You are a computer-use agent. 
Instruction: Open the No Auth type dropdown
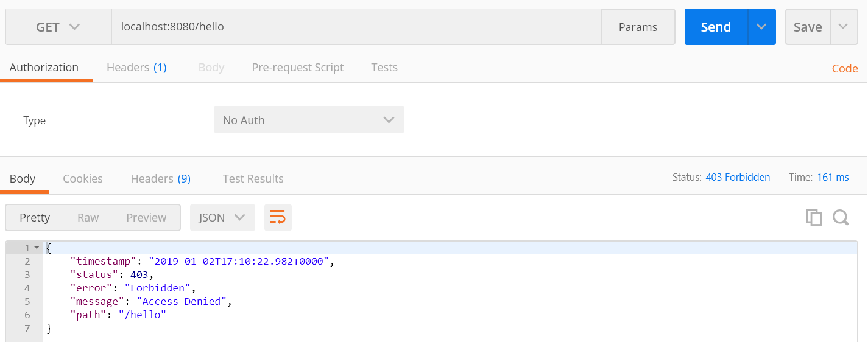click(x=309, y=120)
